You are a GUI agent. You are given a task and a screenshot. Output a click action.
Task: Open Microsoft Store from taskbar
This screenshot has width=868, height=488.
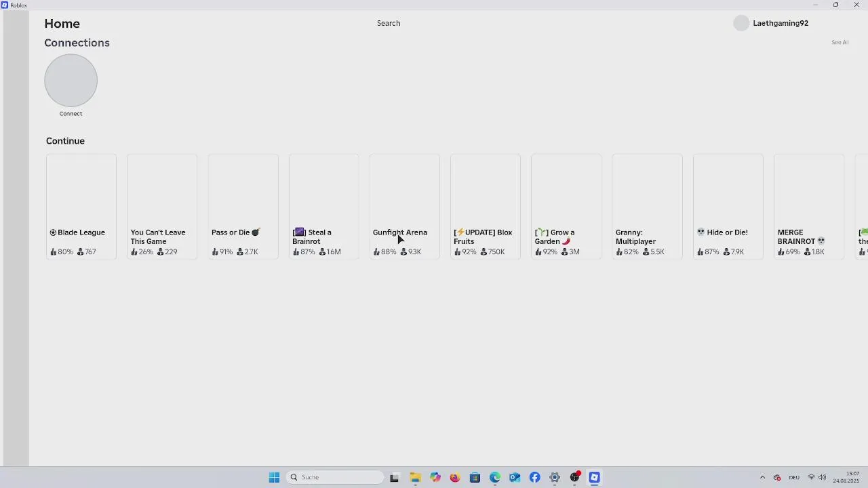coord(475,477)
